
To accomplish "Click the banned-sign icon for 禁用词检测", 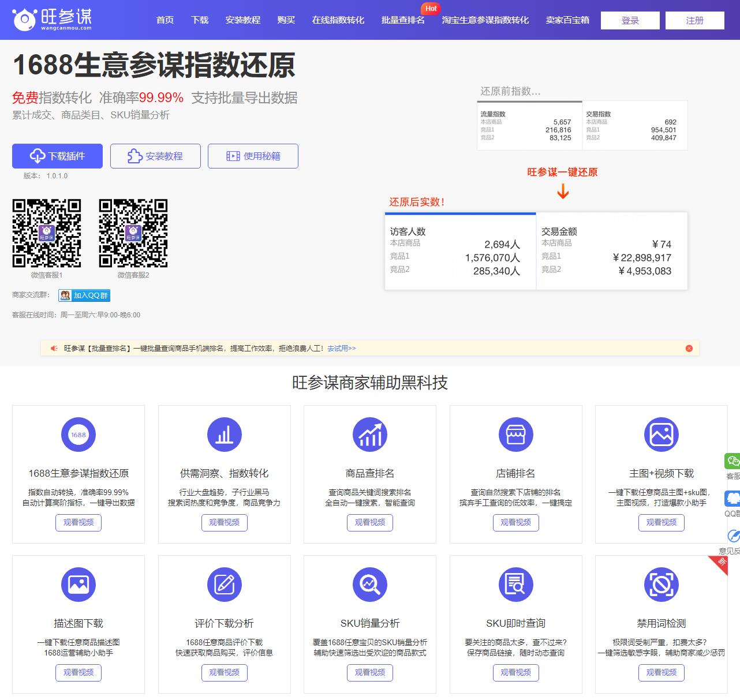I will (661, 585).
